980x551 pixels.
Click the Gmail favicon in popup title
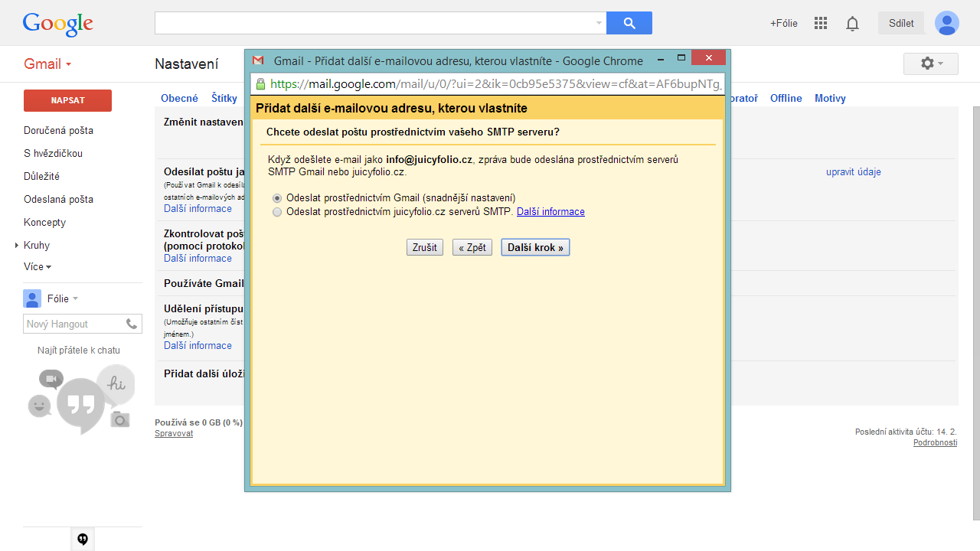click(x=258, y=60)
